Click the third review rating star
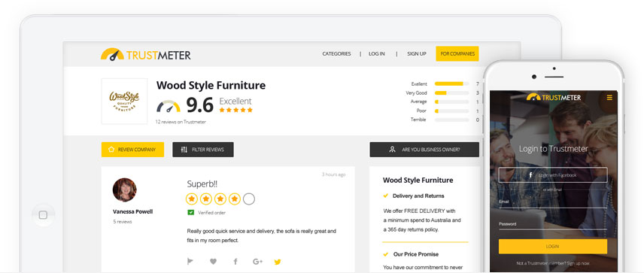644x273 pixels. pyautogui.click(x=220, y=199)
